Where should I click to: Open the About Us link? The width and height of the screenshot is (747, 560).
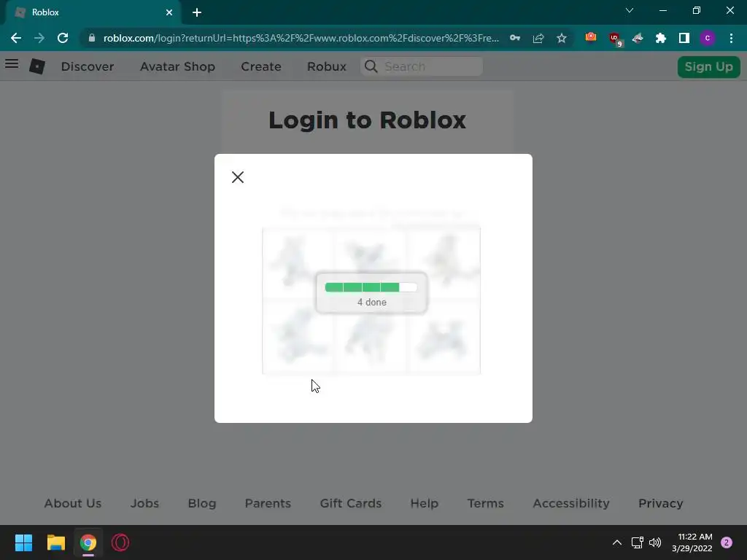73,503
